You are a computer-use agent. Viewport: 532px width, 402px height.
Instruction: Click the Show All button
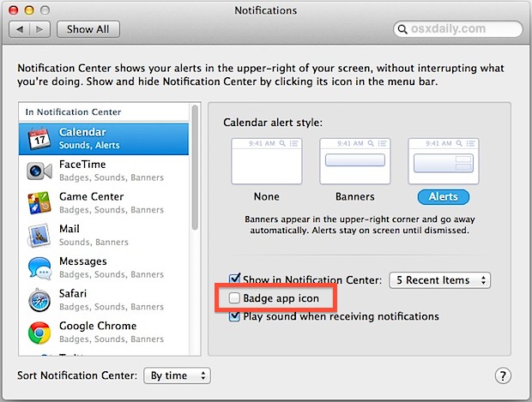[x=88, y=29]
